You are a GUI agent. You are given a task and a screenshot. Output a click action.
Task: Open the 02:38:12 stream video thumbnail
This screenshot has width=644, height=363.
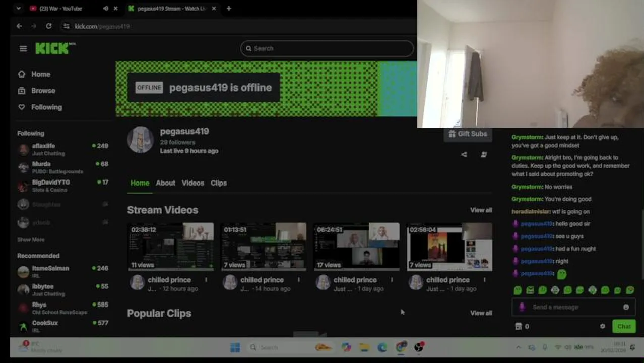click(171, 247)
